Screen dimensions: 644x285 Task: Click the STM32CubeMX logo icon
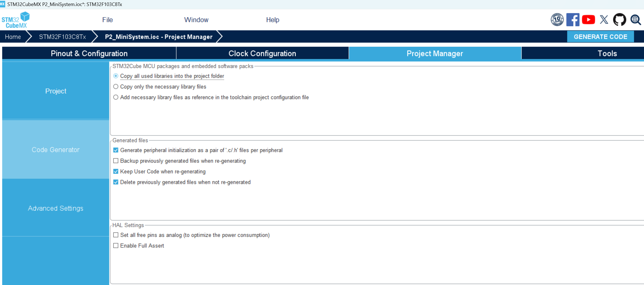(x=16, y=20)
